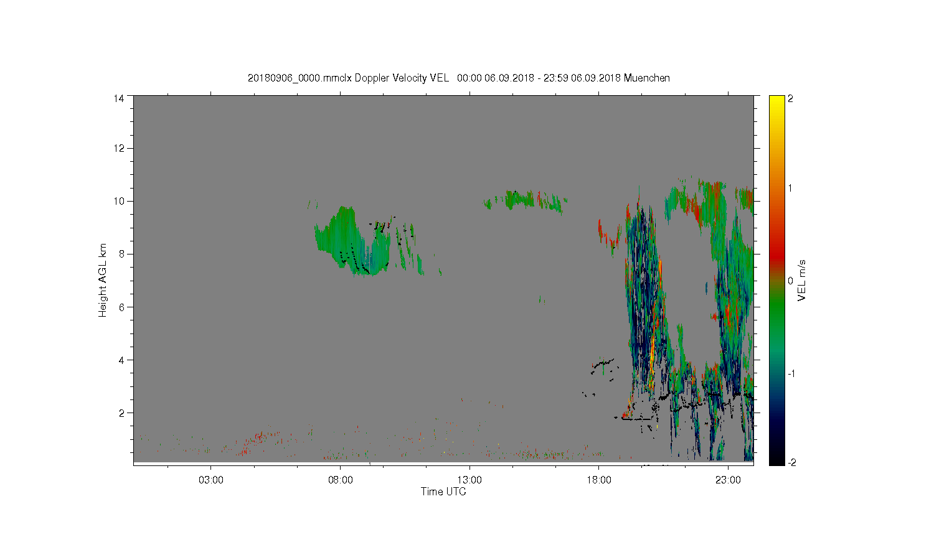Click the height axis tick label 10
This screenshot has height=560, width=934.
(x=118, y=201)
